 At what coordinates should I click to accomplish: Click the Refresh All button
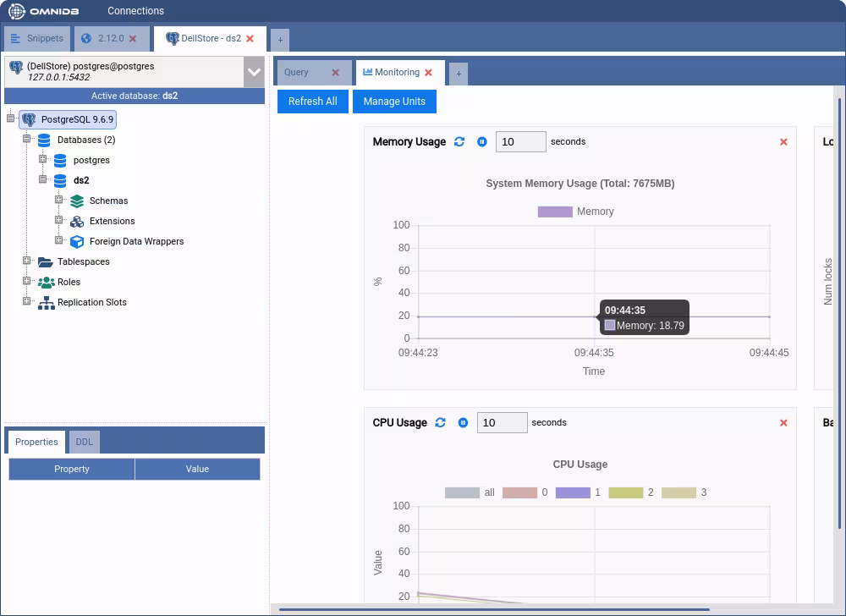point(313,102)
